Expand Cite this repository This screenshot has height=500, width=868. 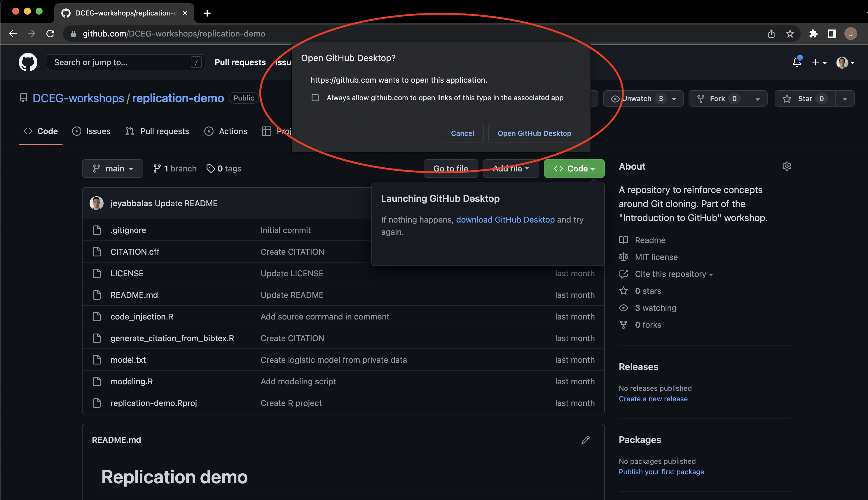click(674, 274)
